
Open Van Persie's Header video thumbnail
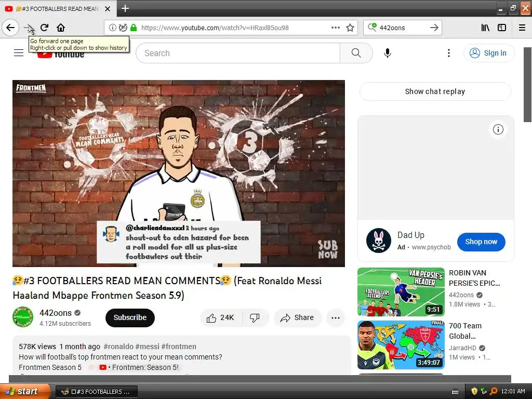point(401,292)
